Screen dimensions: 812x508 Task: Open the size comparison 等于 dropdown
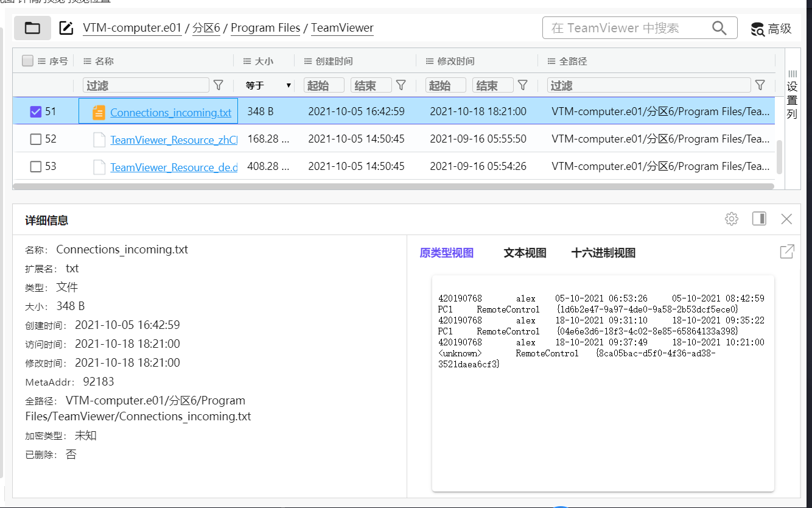tap(268, 85)
